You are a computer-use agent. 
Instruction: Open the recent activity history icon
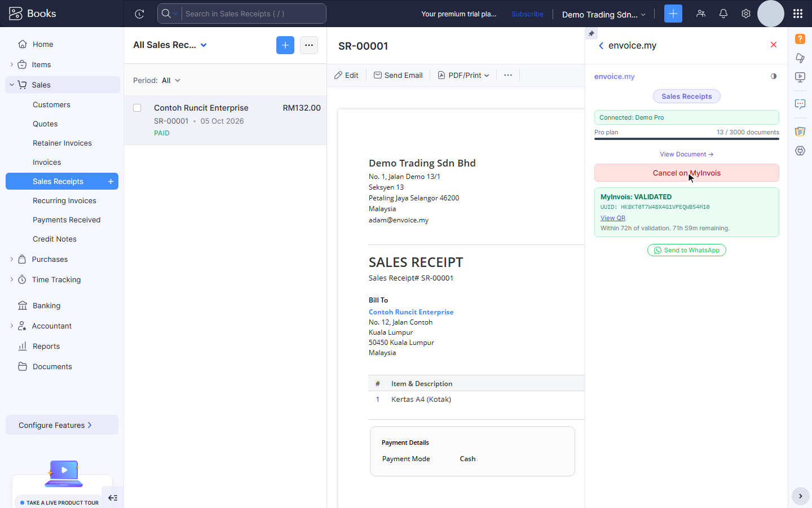coord(139,14)
